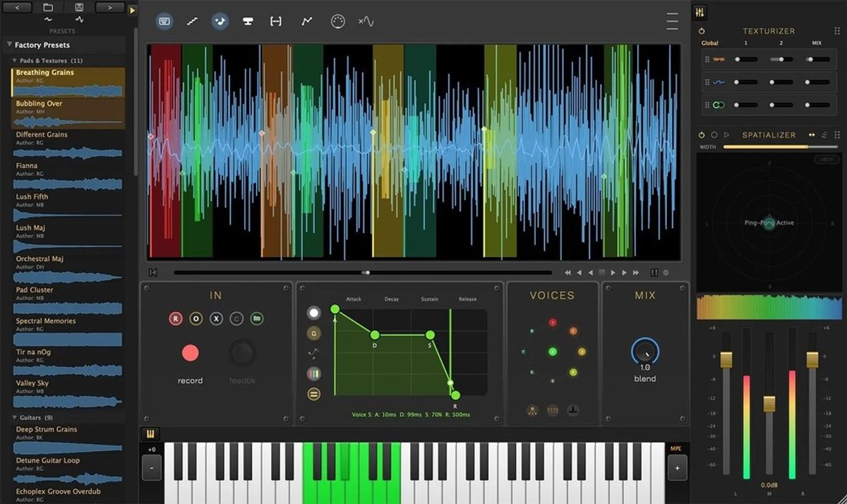847x504 pixels.
Task: Save preset with the floppy disk icon
Action: pyautogui.click(x=79, y=7)
